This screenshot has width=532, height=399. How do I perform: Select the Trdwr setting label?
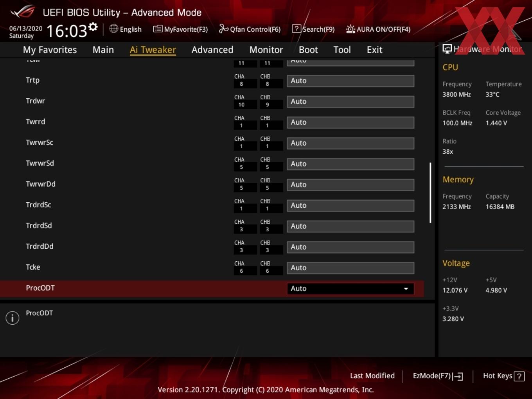click(x=36, y=101)
